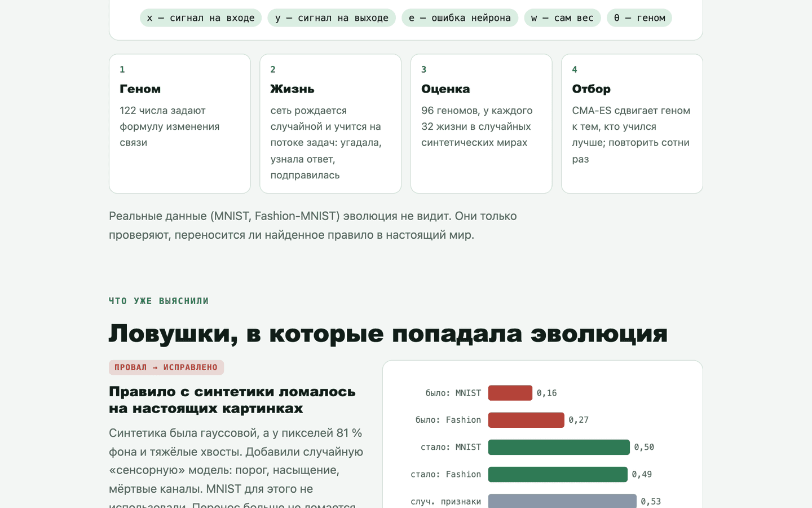
Task: Click the 'случ. признаки' chart label
Action: 446,501
